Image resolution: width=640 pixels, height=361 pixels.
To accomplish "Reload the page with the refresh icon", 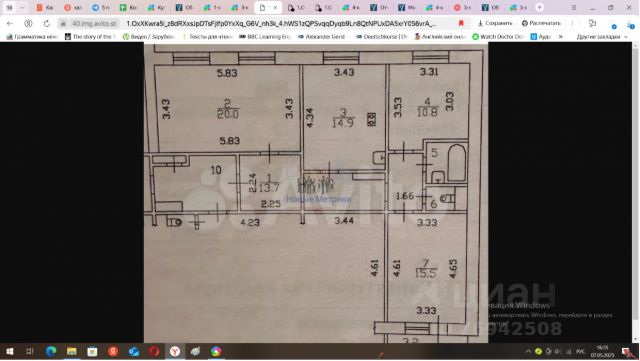I will point(47,24).
